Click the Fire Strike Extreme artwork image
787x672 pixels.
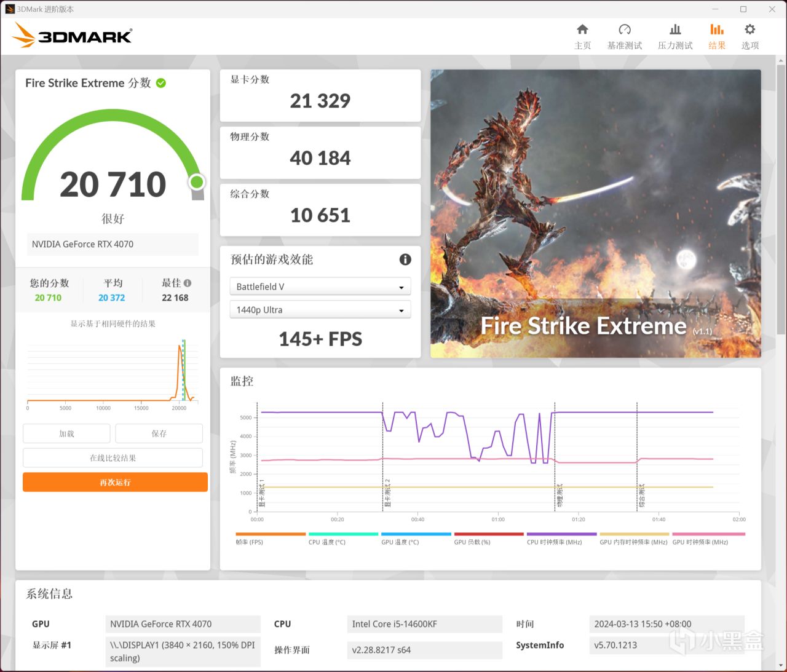click(x=596, y=213)
